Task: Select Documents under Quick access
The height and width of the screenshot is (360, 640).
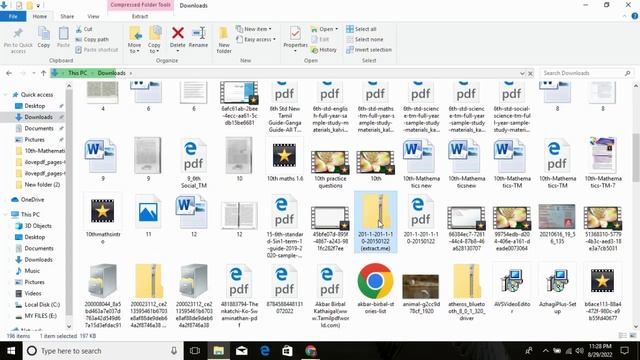Action: 39,129
